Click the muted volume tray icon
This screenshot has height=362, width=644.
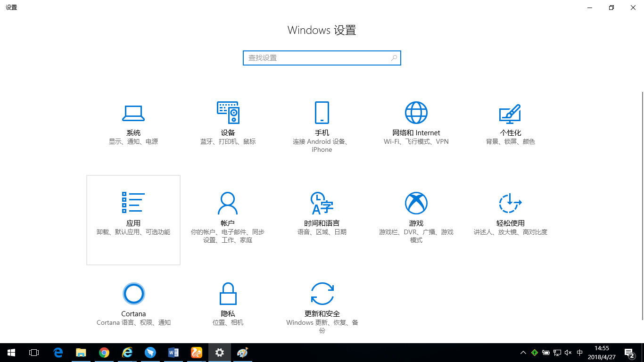(569, 353)
